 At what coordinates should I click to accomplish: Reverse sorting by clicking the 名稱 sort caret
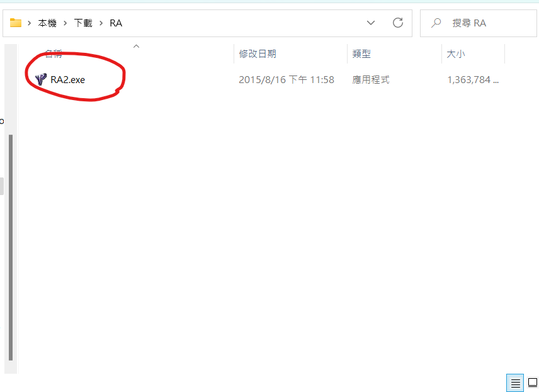click(136, 46)
